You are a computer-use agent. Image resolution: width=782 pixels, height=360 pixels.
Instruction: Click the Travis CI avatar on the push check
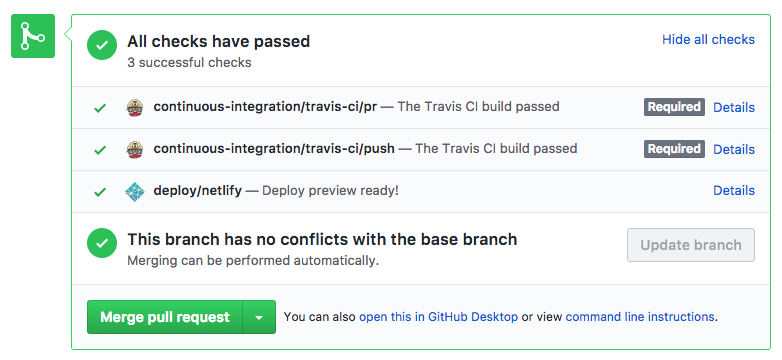pos(135,149)
